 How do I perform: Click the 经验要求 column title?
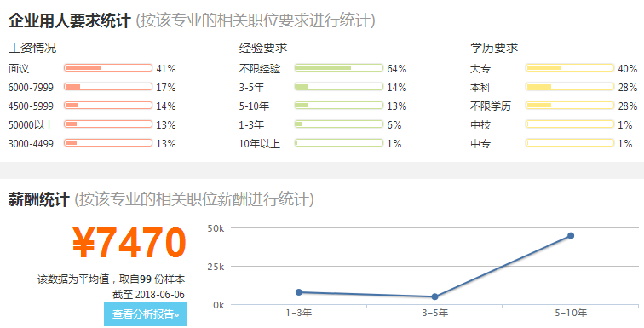[263, 48]
